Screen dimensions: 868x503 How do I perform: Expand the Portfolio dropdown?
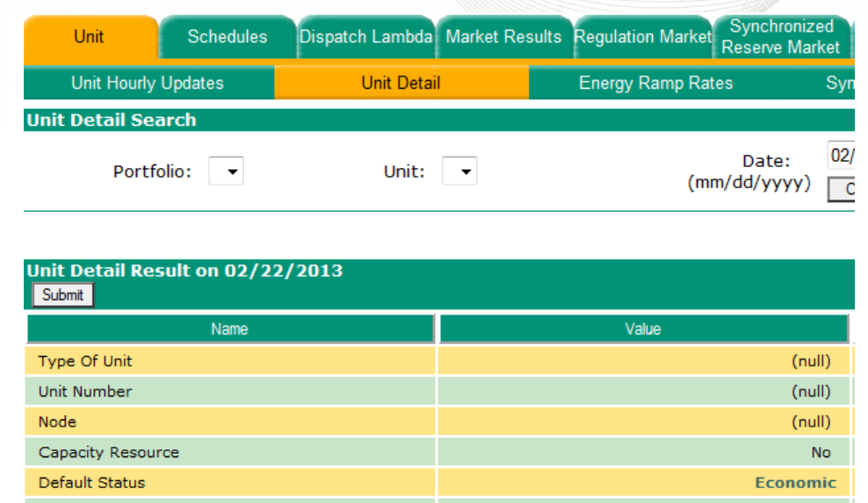[226, 171]
